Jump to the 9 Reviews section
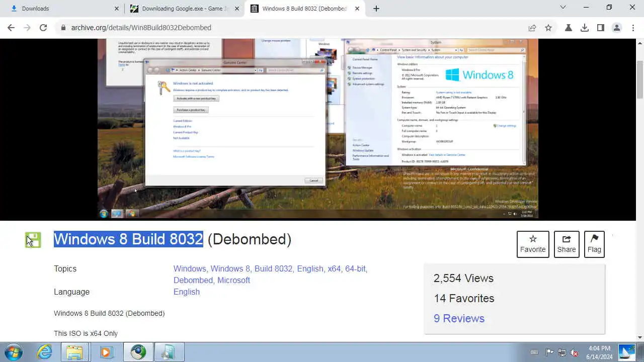Screen dimensions: 644x362 pyautogui.click(x=459, y=318)
